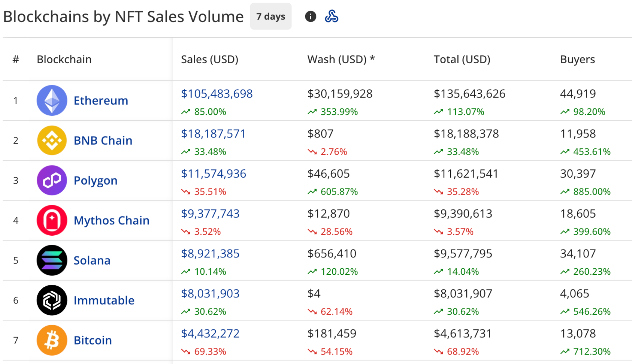Select Ethereum buyers count 44,919

[x=578, y=94]
